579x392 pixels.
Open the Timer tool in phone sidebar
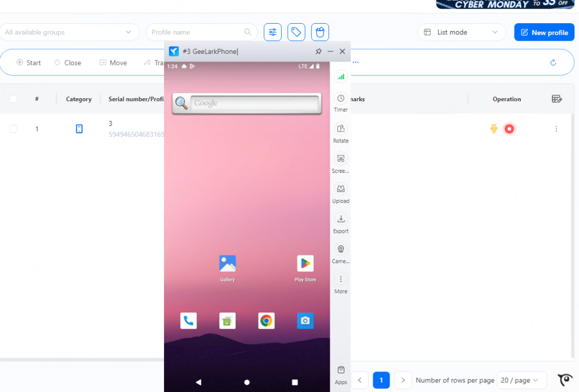340,98
